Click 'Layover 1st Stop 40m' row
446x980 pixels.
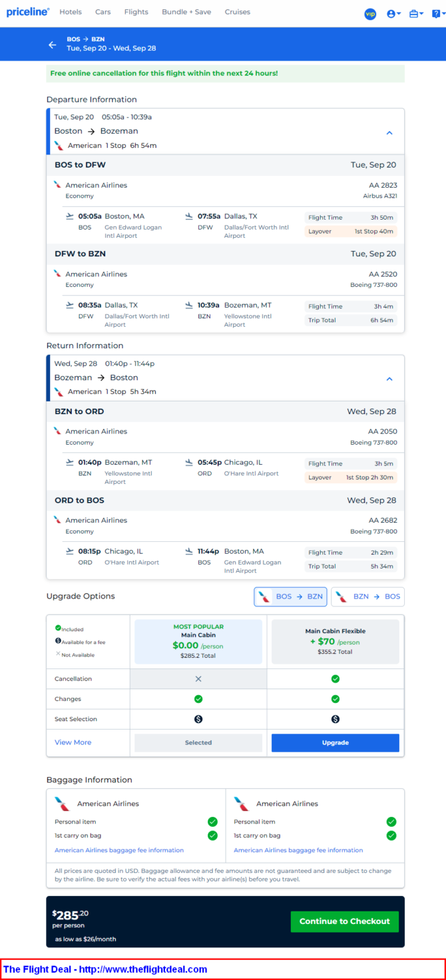tap(351, 232)
